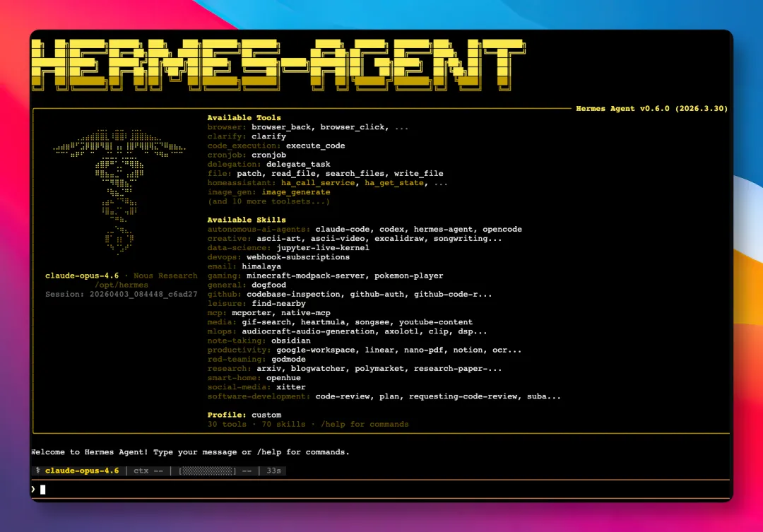
Task: Click 'opencode' skill name
Action: tap(502, 229)
